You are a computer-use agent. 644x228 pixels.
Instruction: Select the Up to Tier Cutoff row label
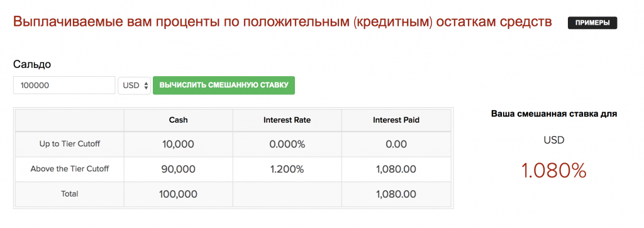tap(69, 144)
